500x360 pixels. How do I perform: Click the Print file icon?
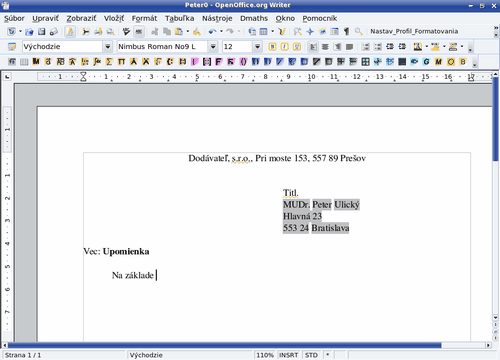pos(98,32)
